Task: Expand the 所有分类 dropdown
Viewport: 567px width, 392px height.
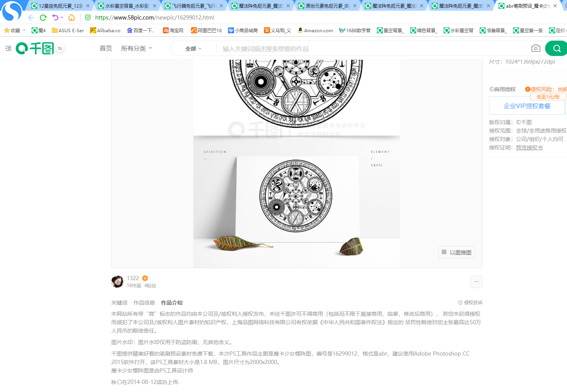Action: (137, 48)
